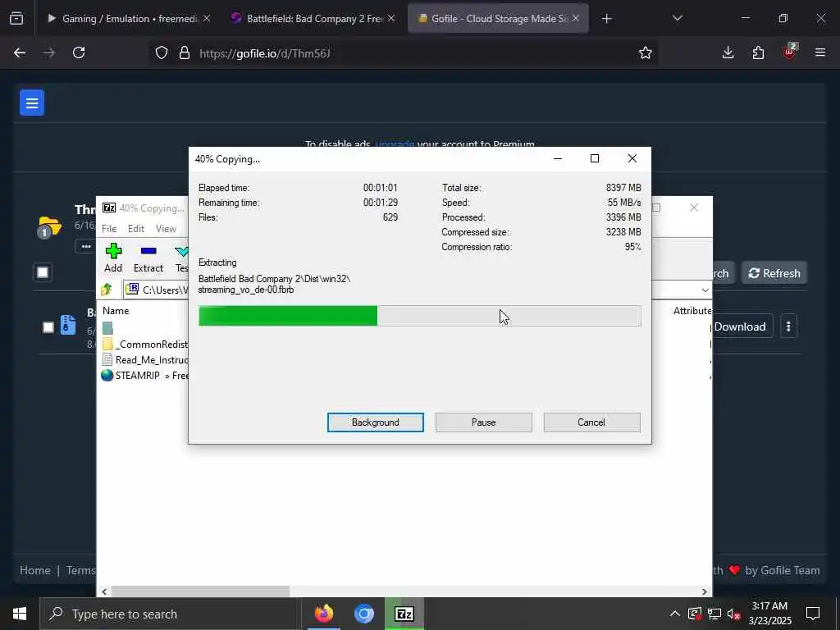
Task: Click the uBlock Origin extension icon
Action: tap(789, 52)
